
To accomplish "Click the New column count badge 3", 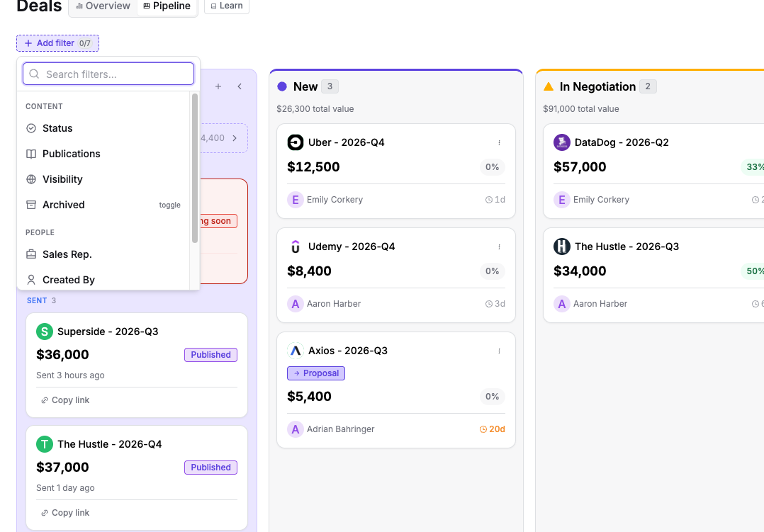I will (330, 86).
